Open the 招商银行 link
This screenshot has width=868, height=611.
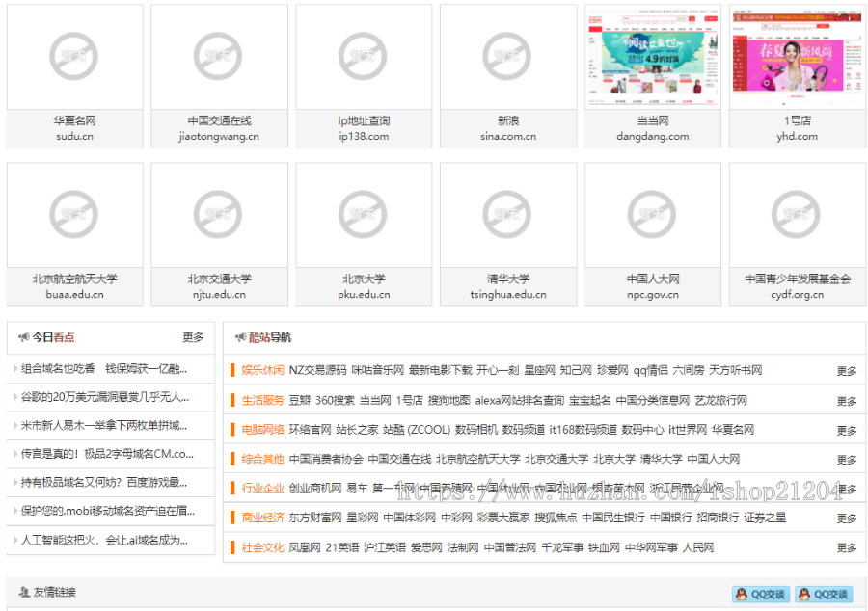tap(718, 517)
